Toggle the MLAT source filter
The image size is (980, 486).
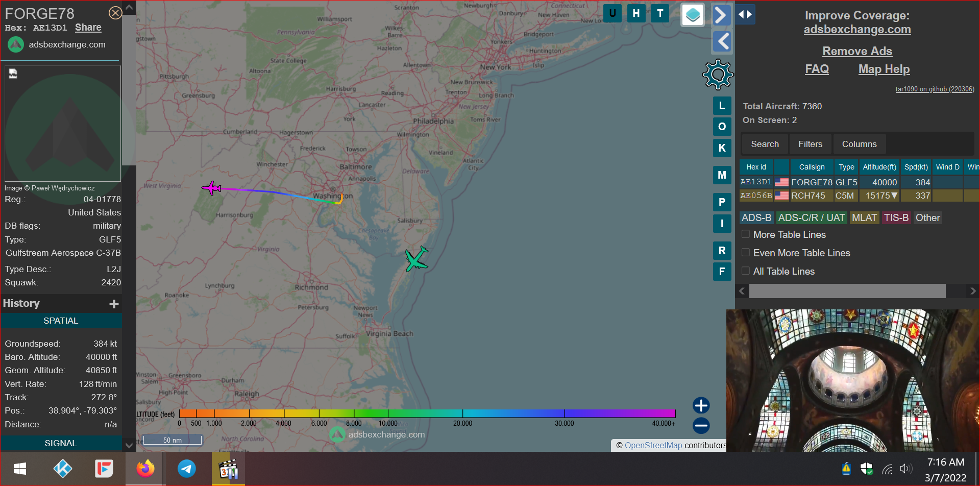[864, 218]
